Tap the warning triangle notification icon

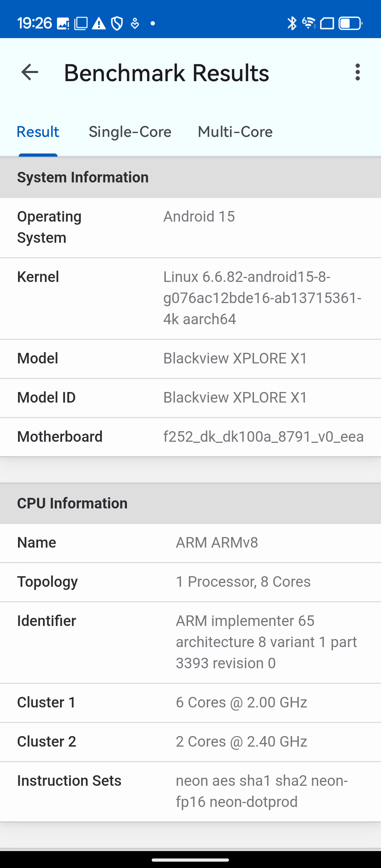click(99, 24)
